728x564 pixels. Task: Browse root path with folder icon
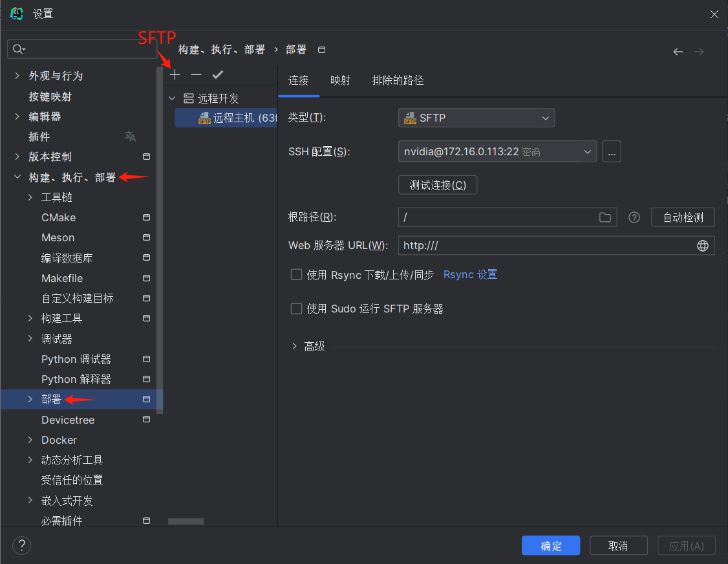(605, 217)
